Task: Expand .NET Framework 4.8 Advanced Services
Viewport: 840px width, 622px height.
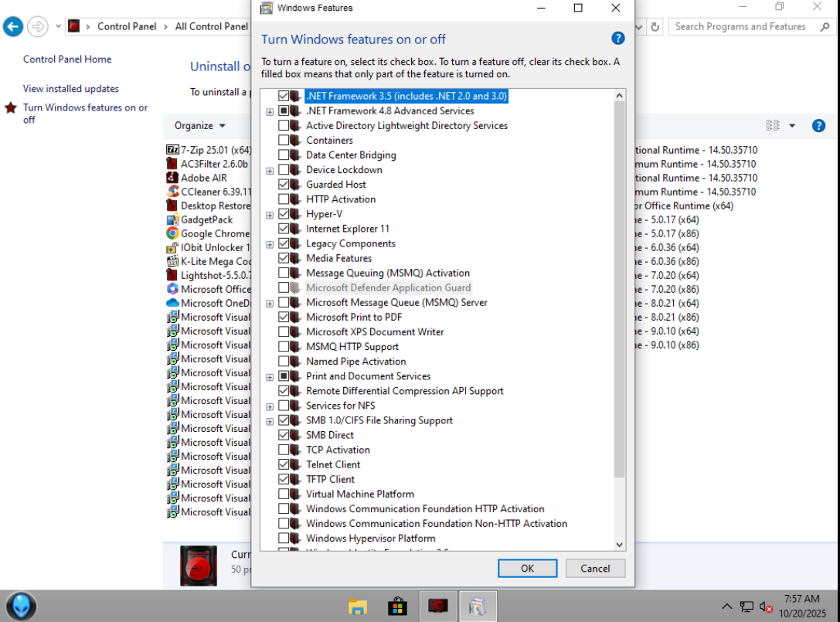Action: click(x=270, y=112)
